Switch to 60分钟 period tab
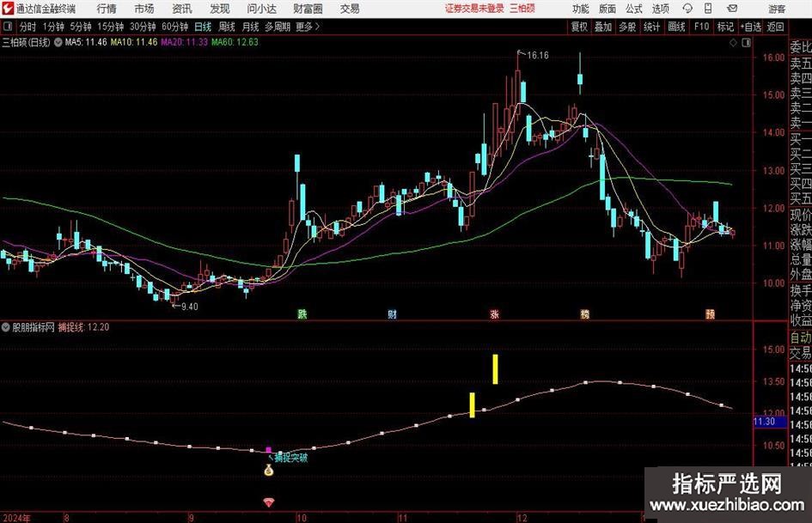Viewport: 812px width, 523px height. point(174,27)
